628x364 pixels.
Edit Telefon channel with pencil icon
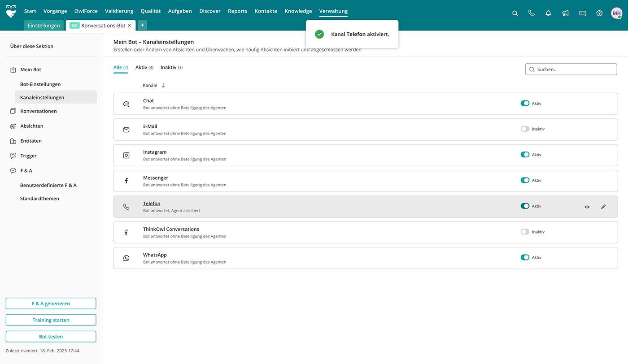coord(603,207)
